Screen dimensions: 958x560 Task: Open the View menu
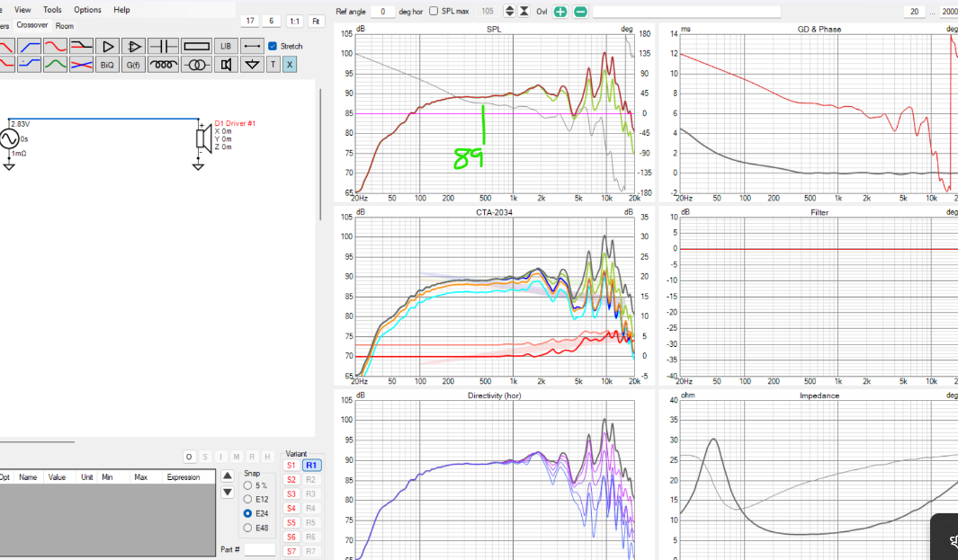tap(22, 10)
